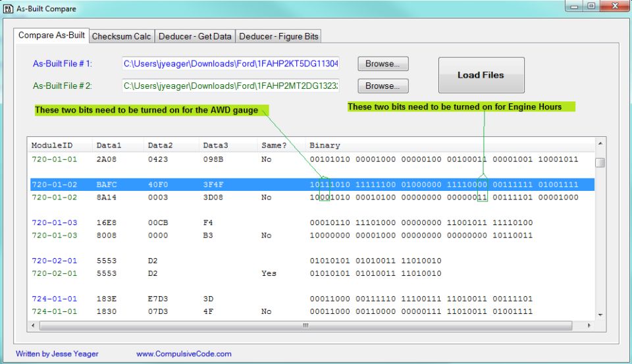Select the green 720-02-01 row marked Yes
The image size is (632, 364).
pyautogui.click(x=312, y=273)
